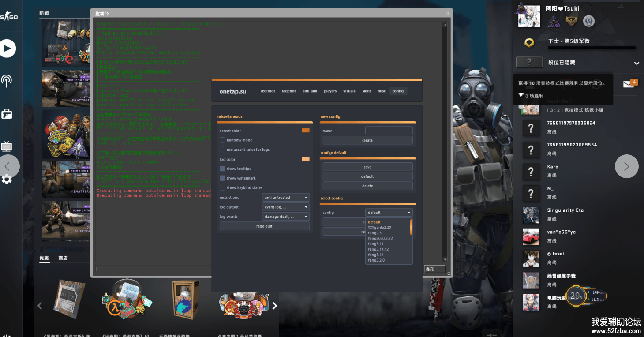Open friend Kare avatar
Image resolution: width=644 pixels, height=337 pixels.
pyautogui.click(x=531, y=172)
